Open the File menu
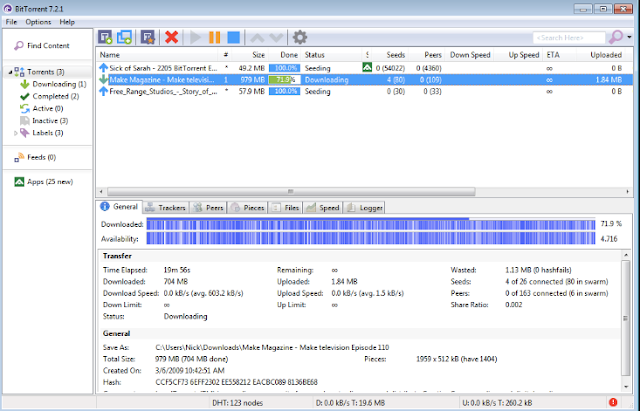Image resolution: width=640 pixels, height=411 pixels. [11, 22]
